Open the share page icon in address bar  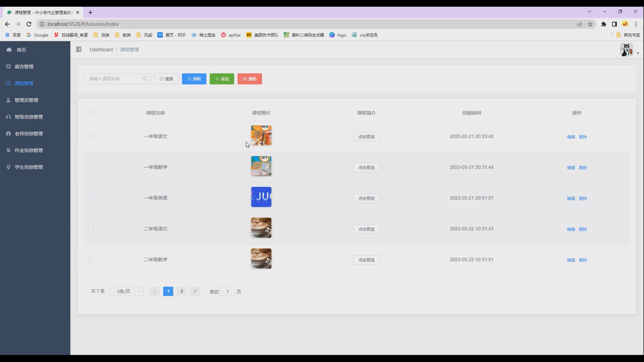[x=580, y=24]
